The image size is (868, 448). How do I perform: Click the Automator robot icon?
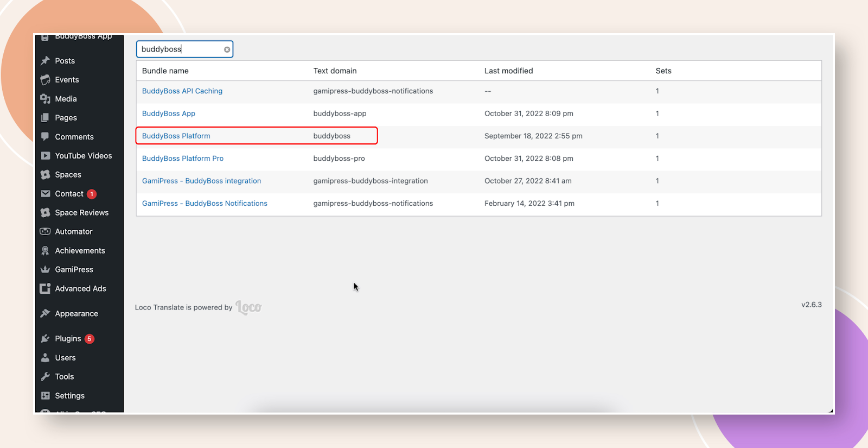click(46, 231)
